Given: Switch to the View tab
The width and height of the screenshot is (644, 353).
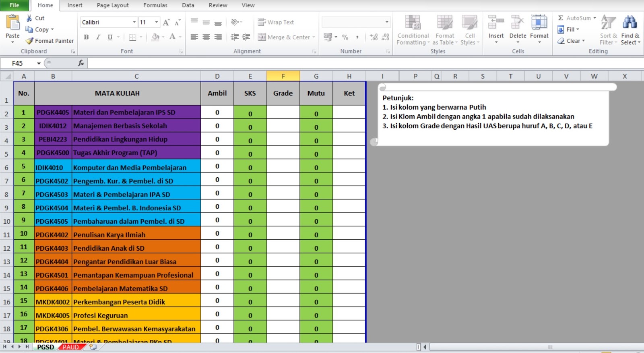Looking at the screenshot, I should 248,5.
